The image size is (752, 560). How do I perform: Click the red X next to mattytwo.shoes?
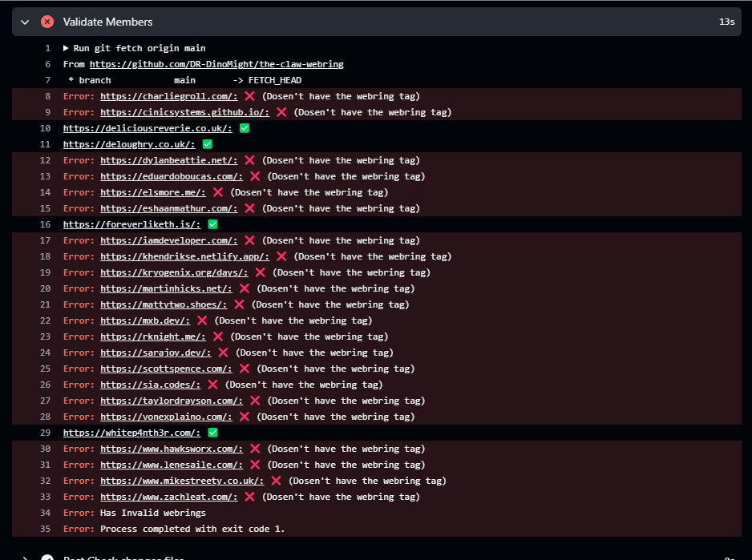pos(240,304)
